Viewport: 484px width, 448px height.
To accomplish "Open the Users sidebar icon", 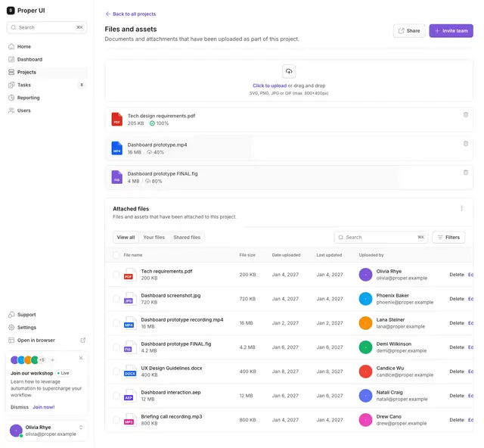I will pos(11,110).
